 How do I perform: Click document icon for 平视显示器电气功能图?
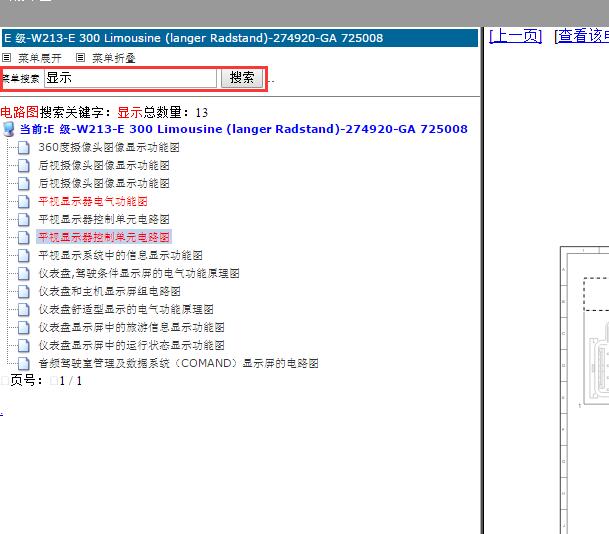[x=24, y=202]
